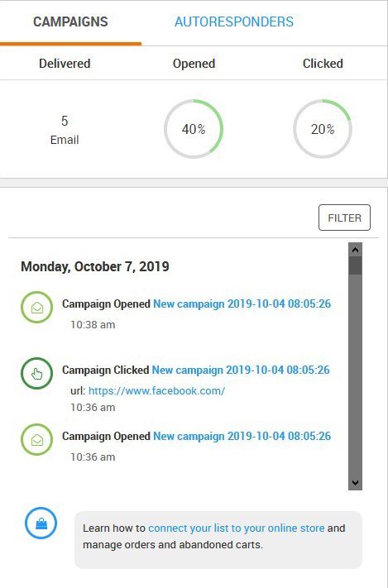Click the Clicked column header
The height and width of the screenshot is (588, 388).
click(x=323, y=64)
